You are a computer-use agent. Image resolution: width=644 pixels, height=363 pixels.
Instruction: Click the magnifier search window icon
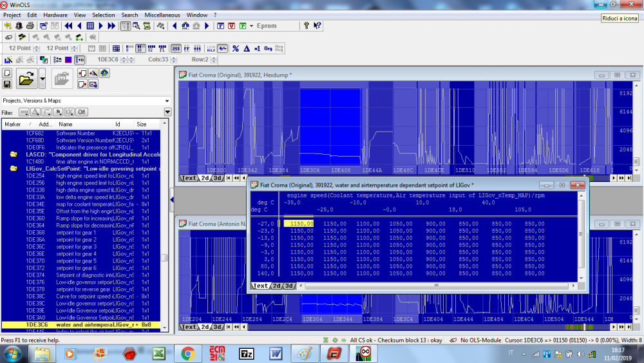[x=137, y=26]
